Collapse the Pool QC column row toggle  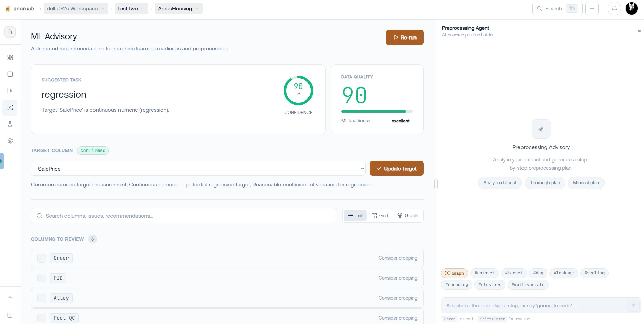point(42,318)
